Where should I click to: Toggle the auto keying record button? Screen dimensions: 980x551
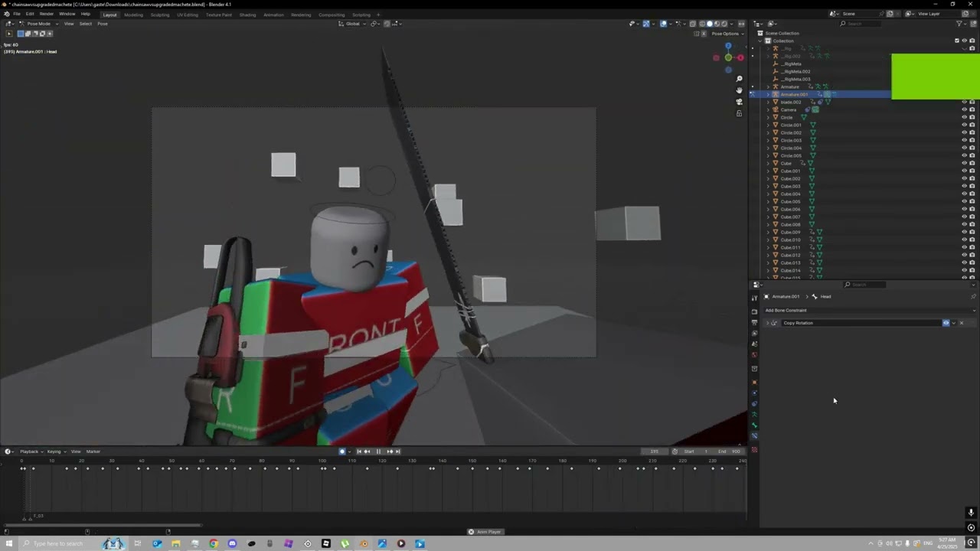tap(342, 452)
